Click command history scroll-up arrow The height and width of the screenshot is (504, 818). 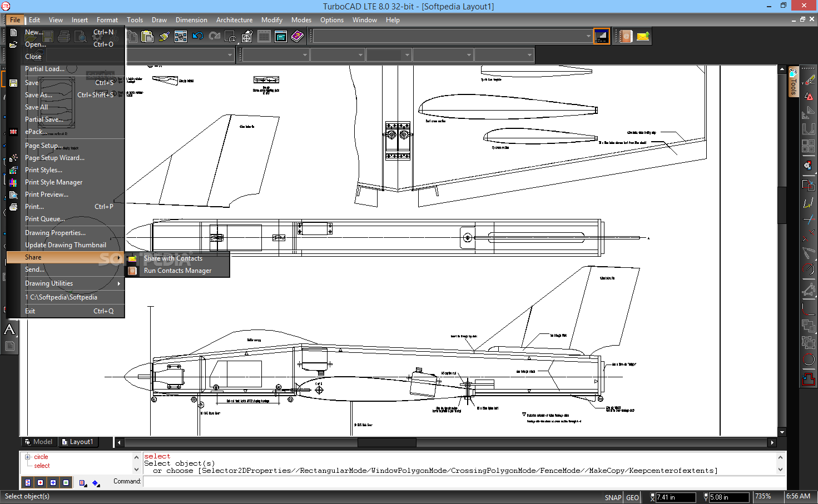click(781, 457)
